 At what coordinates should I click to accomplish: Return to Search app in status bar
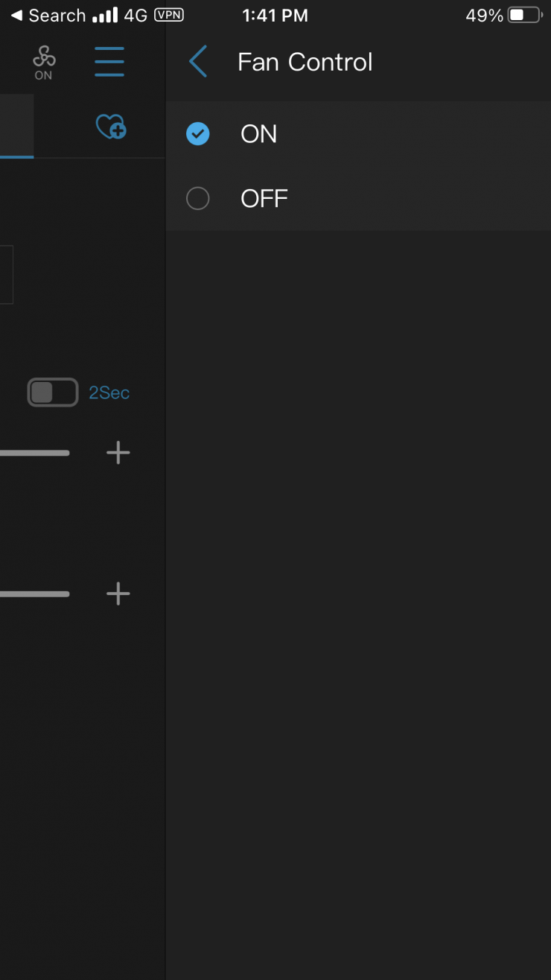tap(48, 16)
